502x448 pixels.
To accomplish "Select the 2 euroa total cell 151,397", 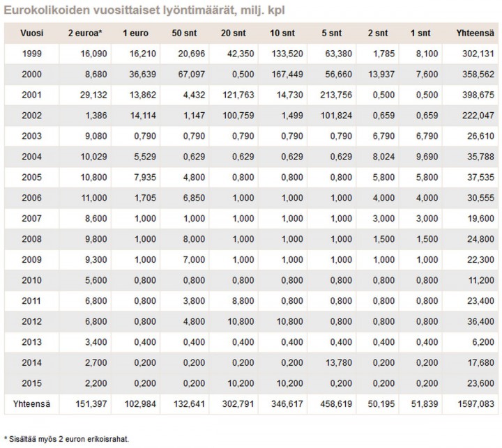I will [x=83, y=403].
